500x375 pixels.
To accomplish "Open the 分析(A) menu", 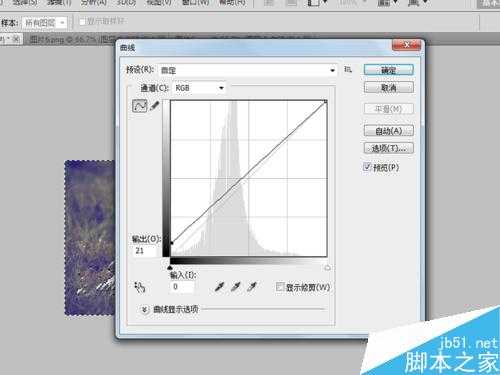I will coord(94,3).
